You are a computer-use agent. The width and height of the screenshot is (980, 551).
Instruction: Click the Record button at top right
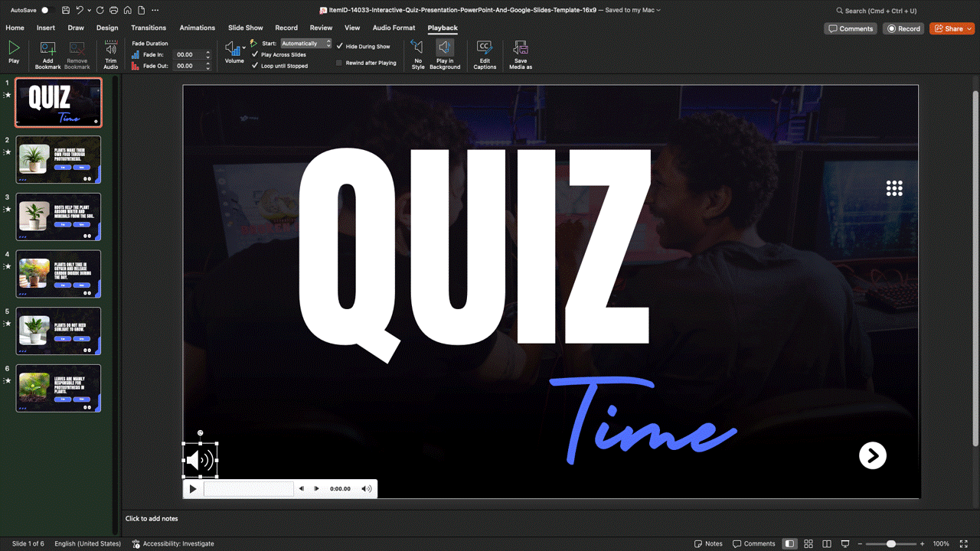click(903, 28)
